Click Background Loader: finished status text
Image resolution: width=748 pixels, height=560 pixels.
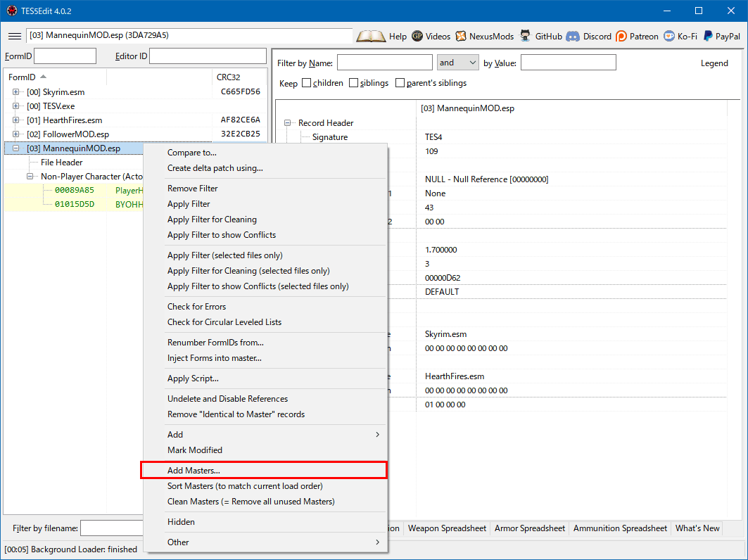(x=70, y=549)
